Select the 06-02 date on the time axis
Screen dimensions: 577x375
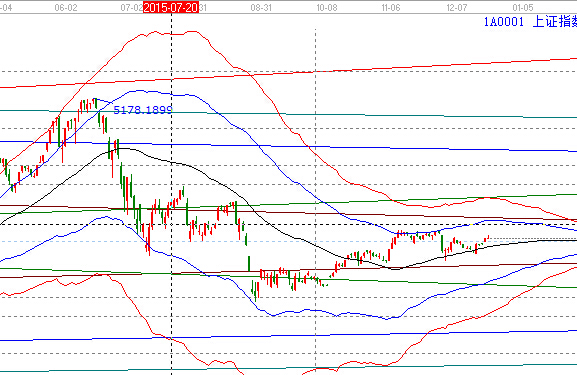tap(66, 7)
